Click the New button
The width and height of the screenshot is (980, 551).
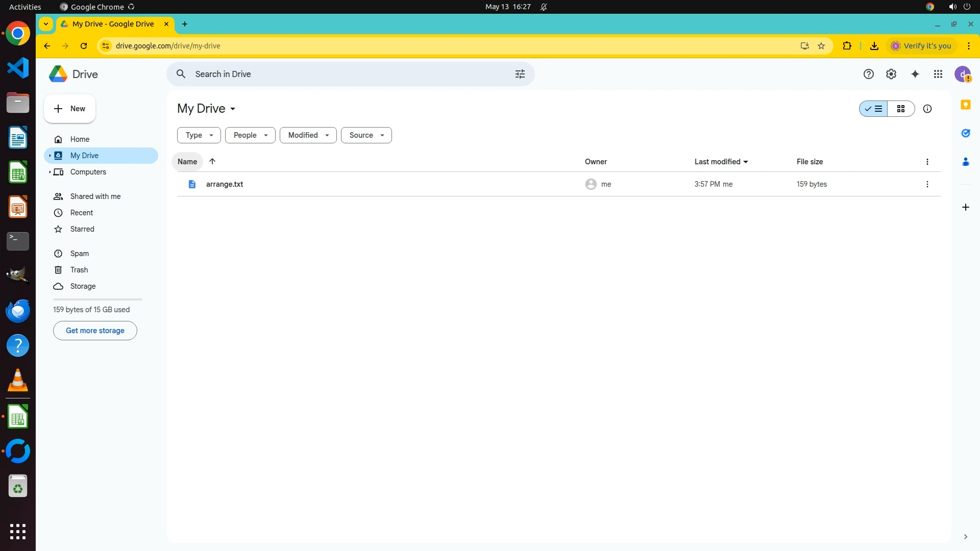(x=69, y=109)
